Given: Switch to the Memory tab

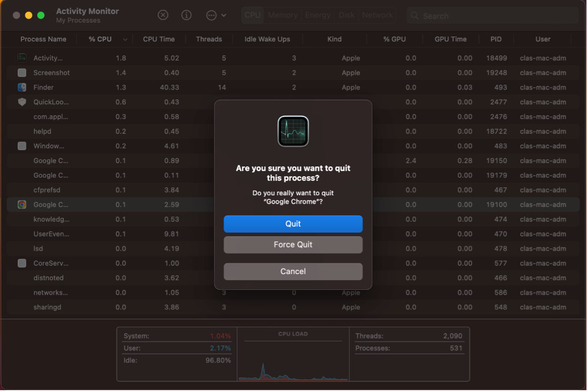Looking at the screenshot, I should pyautogui.click(x=283, y=16).
